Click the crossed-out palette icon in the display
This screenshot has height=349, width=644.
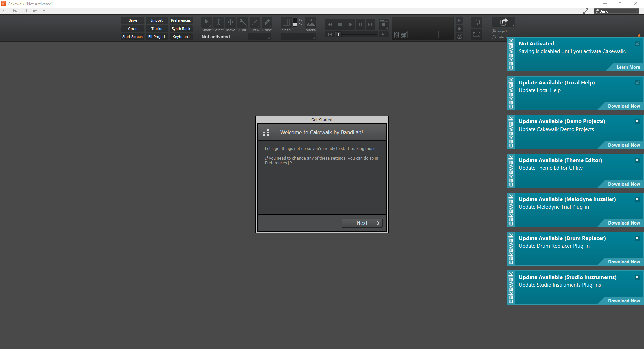point(404,35)
